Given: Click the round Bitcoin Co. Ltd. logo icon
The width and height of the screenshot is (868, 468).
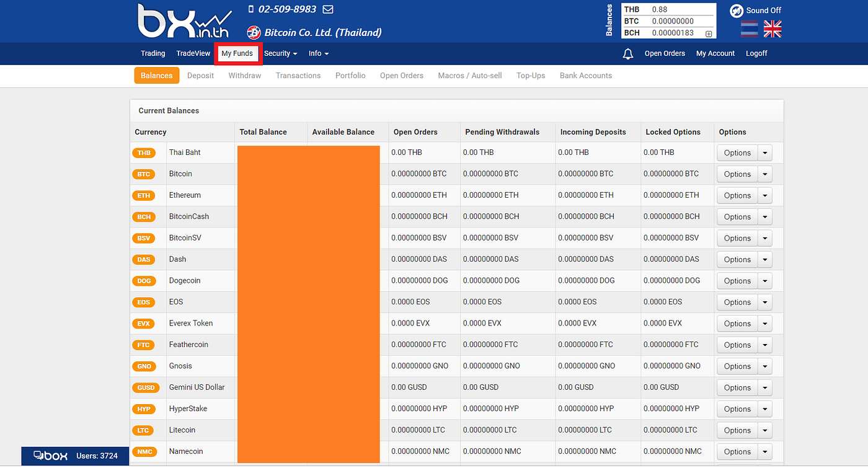Looking at the screenshot, I should (253, 32).
